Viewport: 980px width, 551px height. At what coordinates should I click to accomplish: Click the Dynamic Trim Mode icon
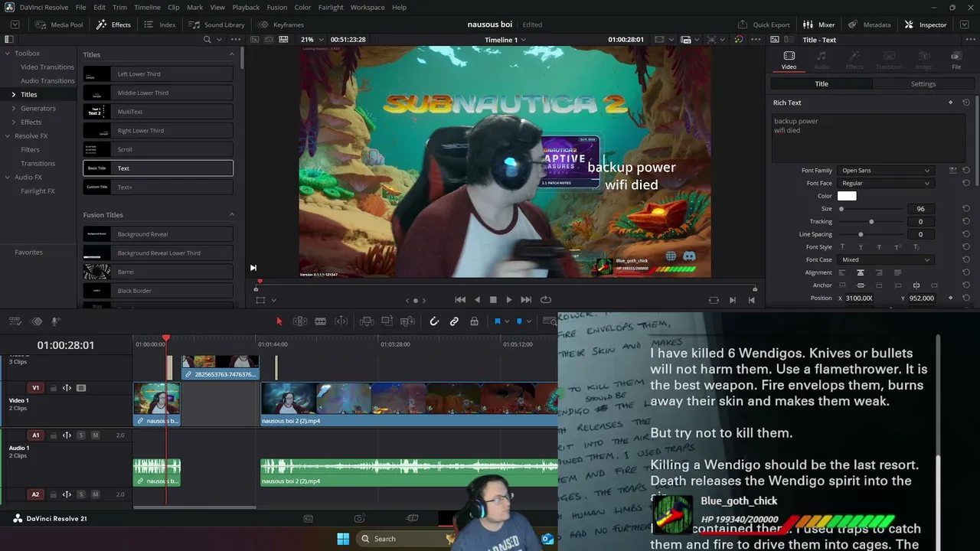[341, 321]
